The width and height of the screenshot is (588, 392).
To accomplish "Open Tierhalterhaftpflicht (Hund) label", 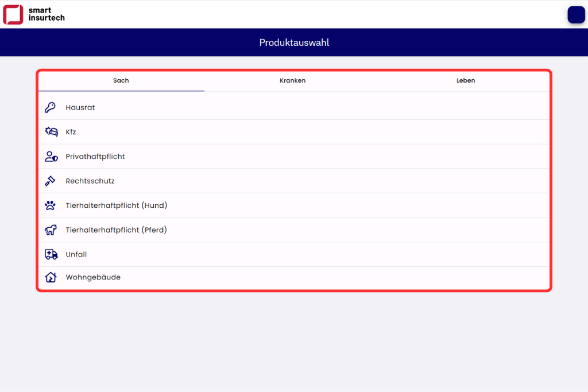I will click(117, 205).
